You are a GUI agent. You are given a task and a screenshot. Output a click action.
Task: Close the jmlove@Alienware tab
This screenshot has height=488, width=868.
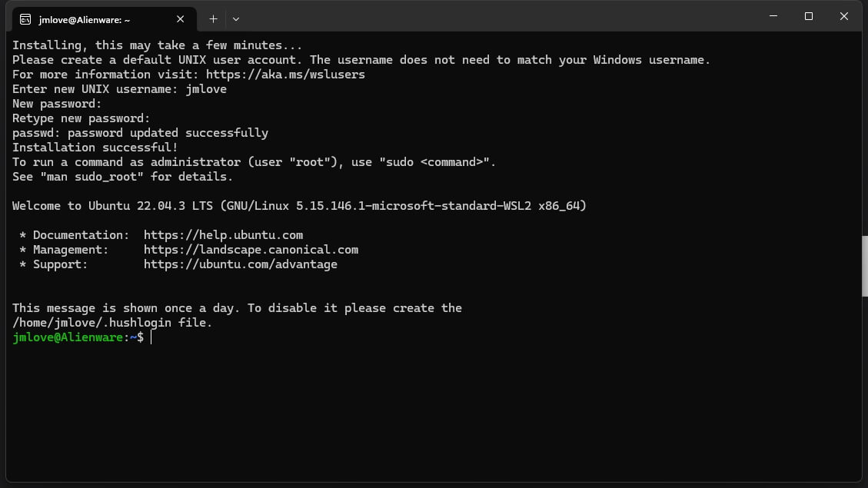click(181, 19)
